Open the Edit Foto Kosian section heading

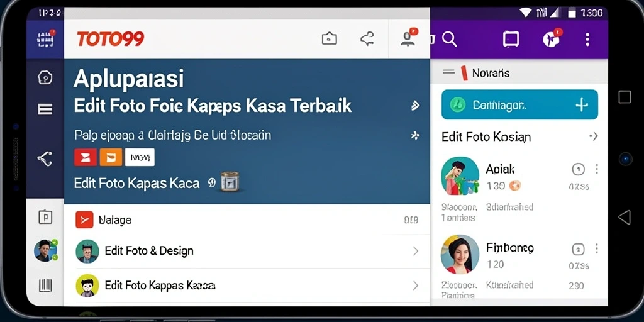click(486, 136)
